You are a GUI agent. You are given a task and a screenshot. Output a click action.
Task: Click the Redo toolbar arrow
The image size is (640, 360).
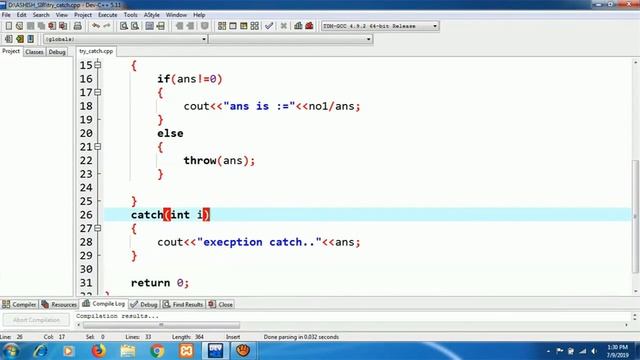107,26
